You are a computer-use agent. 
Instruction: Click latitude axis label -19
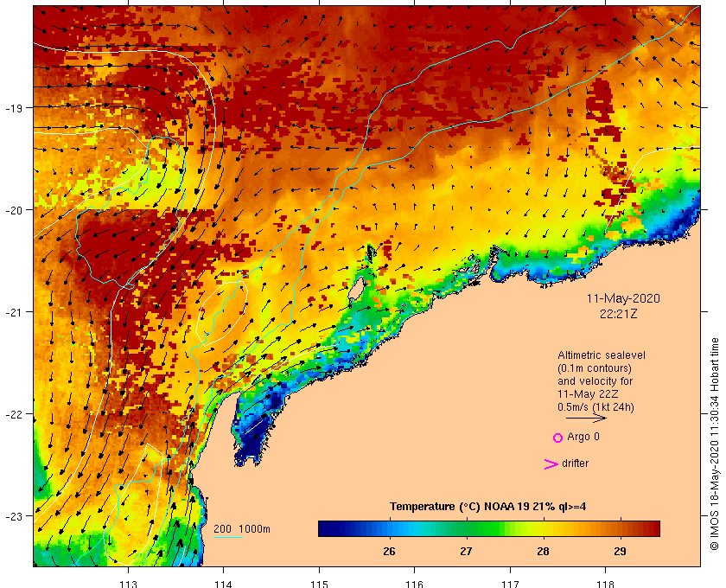(x=14, y=108)
